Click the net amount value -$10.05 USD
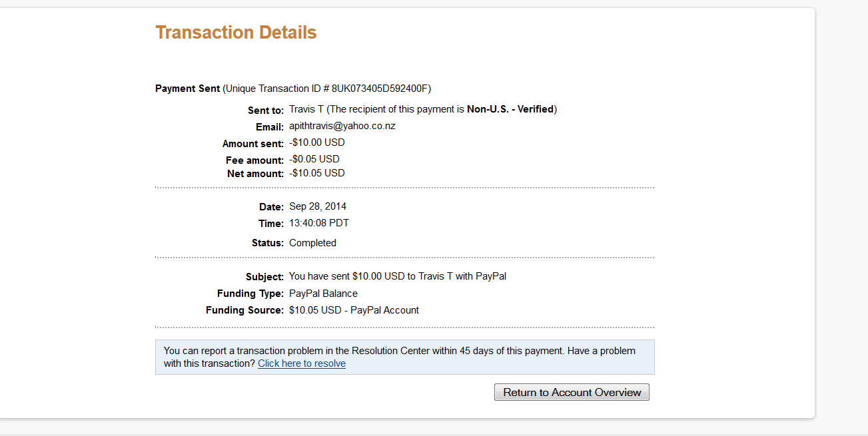This screenshot has height=436, width=868. (x=316, y=173)
